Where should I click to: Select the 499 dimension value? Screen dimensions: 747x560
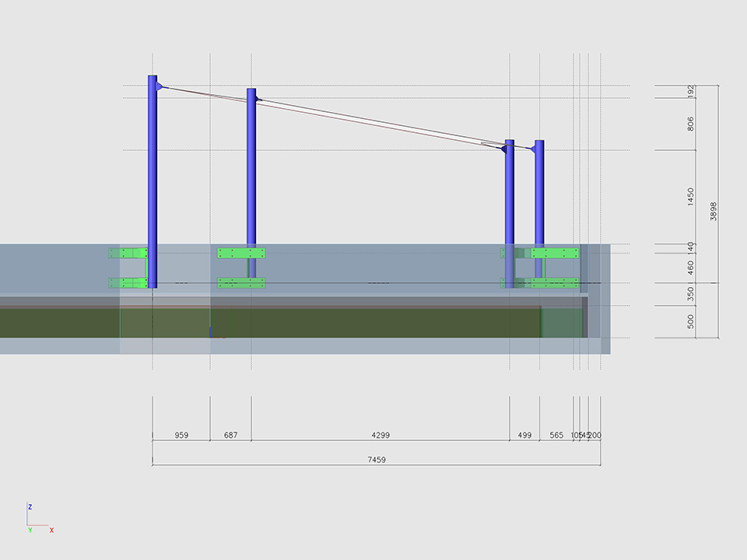pos(524,436)
